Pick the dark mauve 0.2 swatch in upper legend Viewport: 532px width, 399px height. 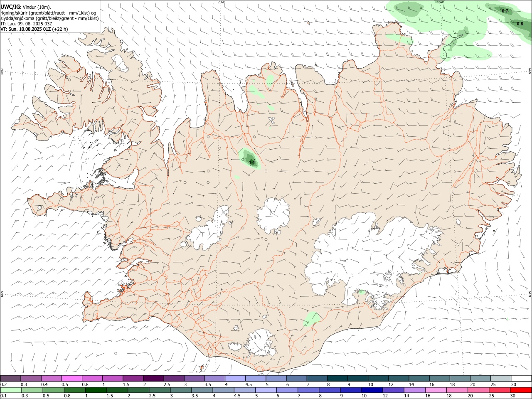pyautogui.click(x=11, y=379)
